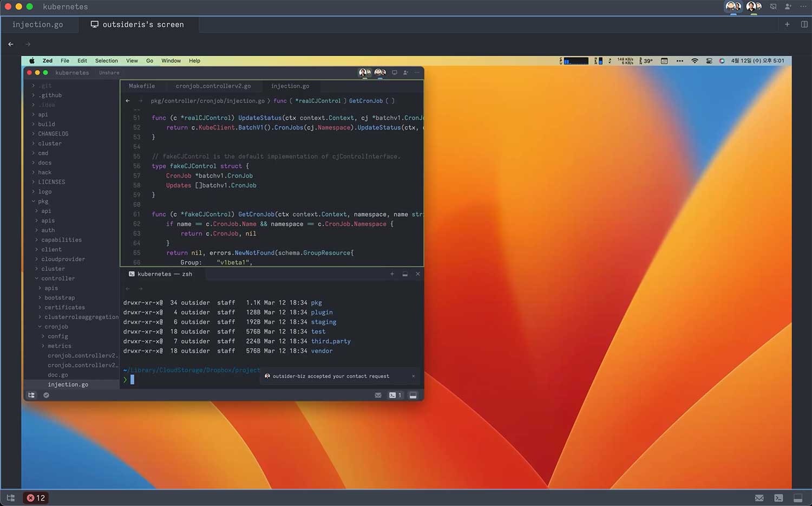
Task: Open the three-dot menu in the outer title bar
Action: 803,7
